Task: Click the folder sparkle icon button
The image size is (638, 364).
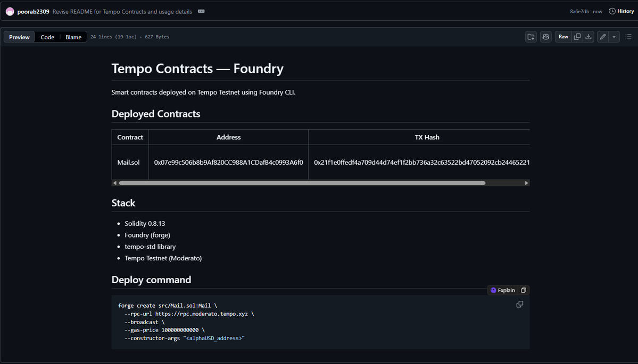Action: pos(531,37)
